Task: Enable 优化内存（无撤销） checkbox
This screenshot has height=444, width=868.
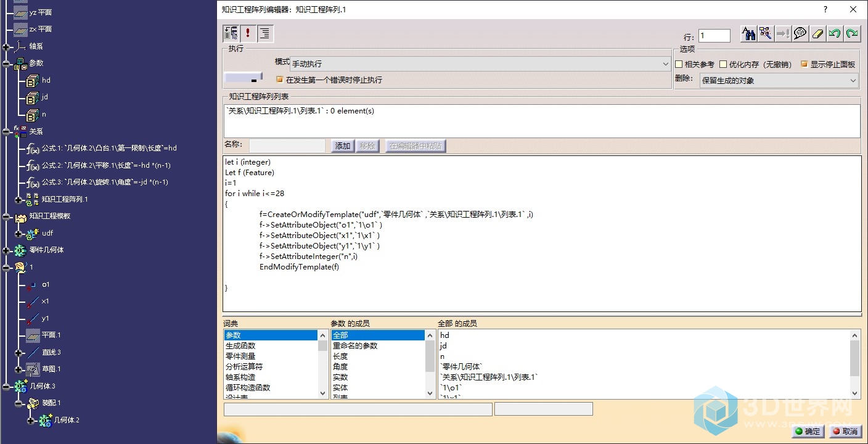Action: click(x=723, y=64)
